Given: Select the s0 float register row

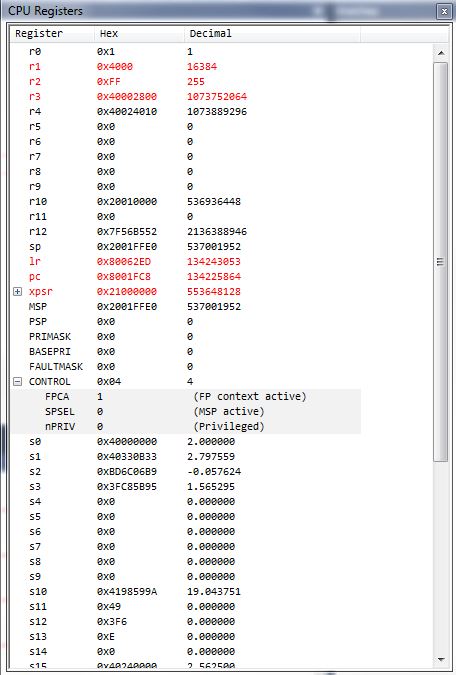Looking at the screenshot, I should pos(186,442).
